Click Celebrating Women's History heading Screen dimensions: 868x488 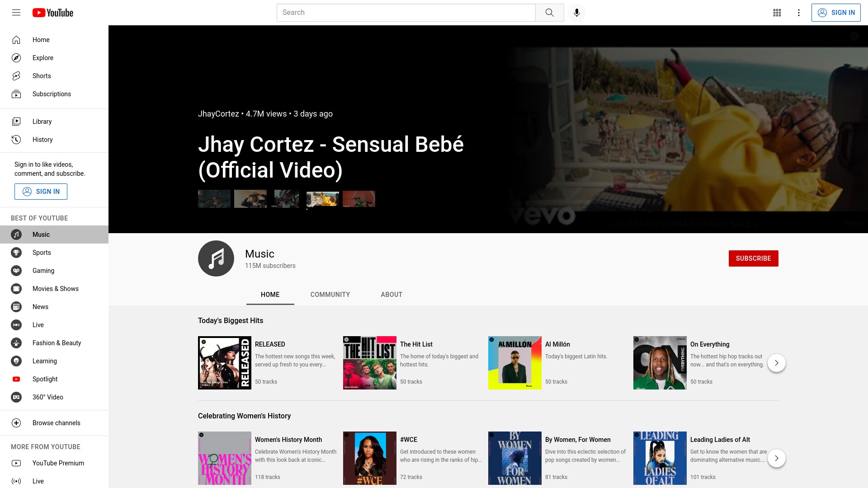[x=244, y=416]
